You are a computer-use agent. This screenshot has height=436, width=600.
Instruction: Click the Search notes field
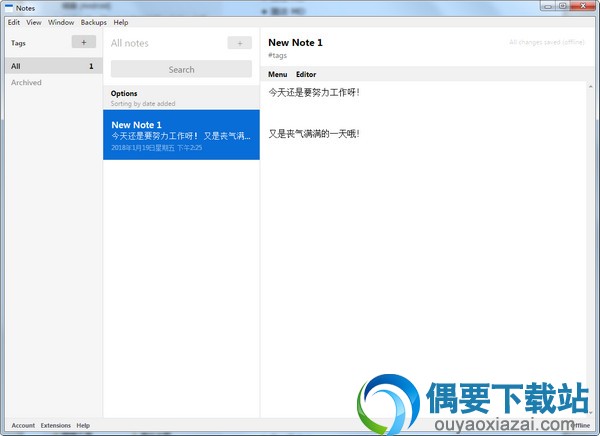(x=181, y=69)
